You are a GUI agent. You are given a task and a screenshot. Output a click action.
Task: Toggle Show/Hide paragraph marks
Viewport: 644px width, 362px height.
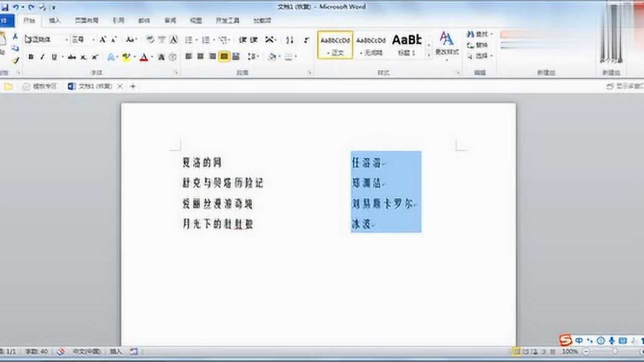[x=306, y=39]
